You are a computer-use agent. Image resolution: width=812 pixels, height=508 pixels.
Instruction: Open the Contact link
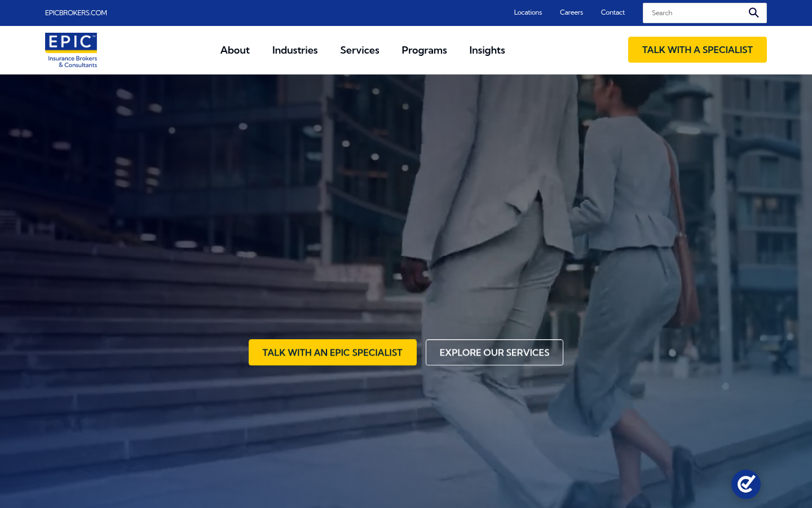point(613,12)
